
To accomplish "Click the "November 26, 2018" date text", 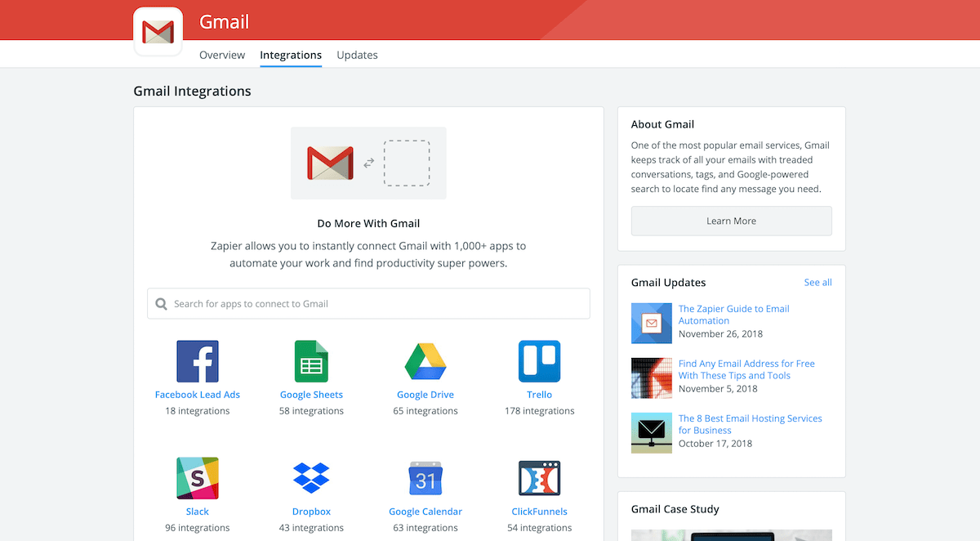I will point(721,333).
